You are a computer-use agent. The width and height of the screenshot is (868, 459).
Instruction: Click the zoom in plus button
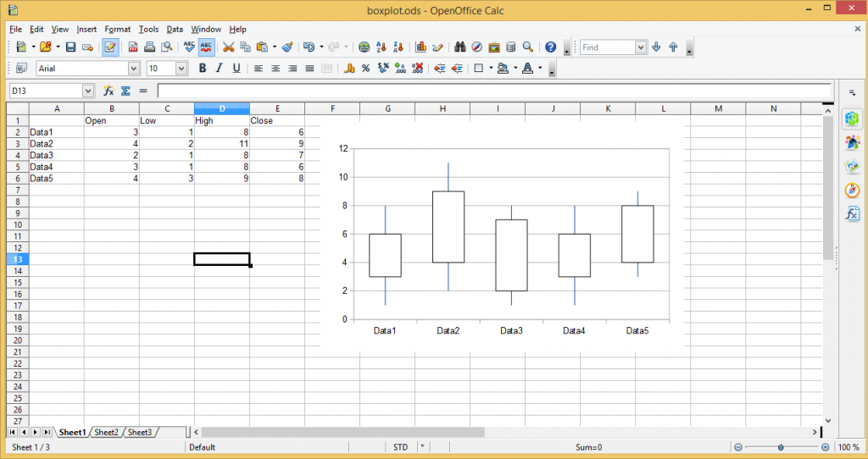click(826, 447)
